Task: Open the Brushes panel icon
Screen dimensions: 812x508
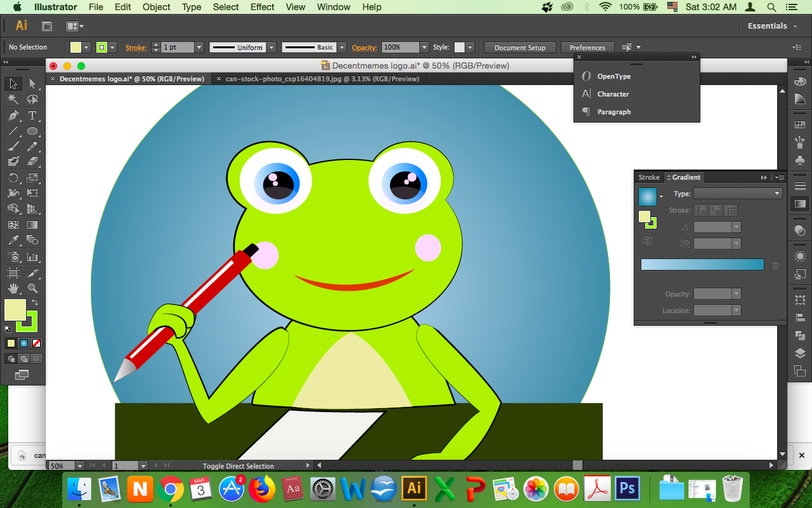Action: pyautogui.click(x=800, y=142)
